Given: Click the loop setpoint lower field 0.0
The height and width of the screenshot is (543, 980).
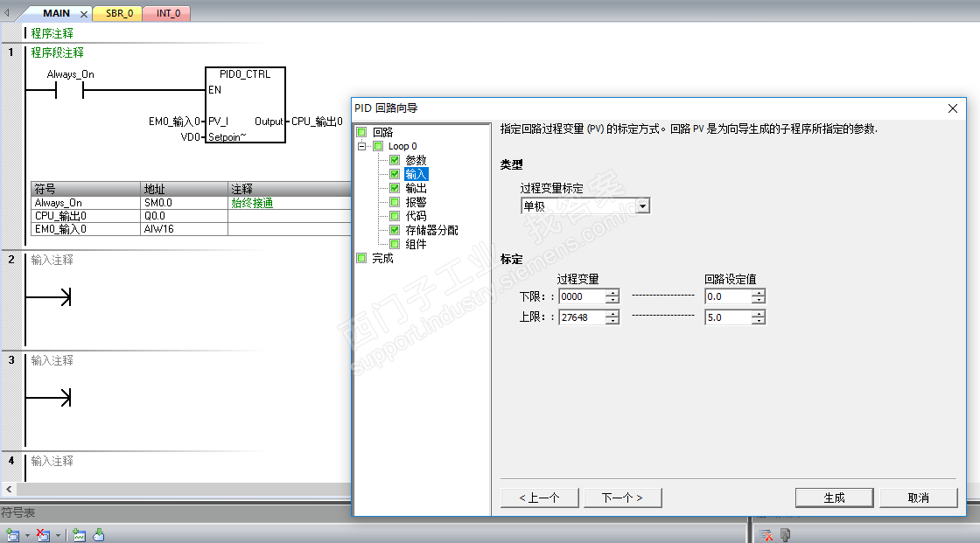Looking at the screenshot, I should (x=728, y=296).
